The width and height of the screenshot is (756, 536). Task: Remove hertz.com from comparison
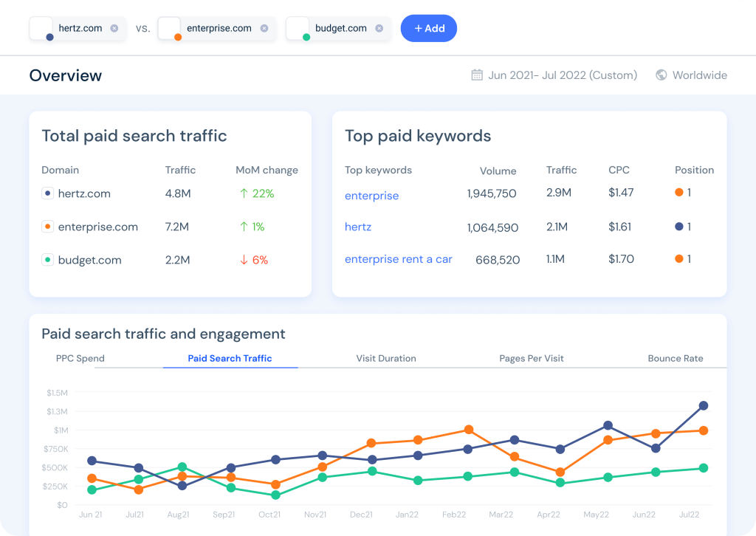tap(114, 28)
